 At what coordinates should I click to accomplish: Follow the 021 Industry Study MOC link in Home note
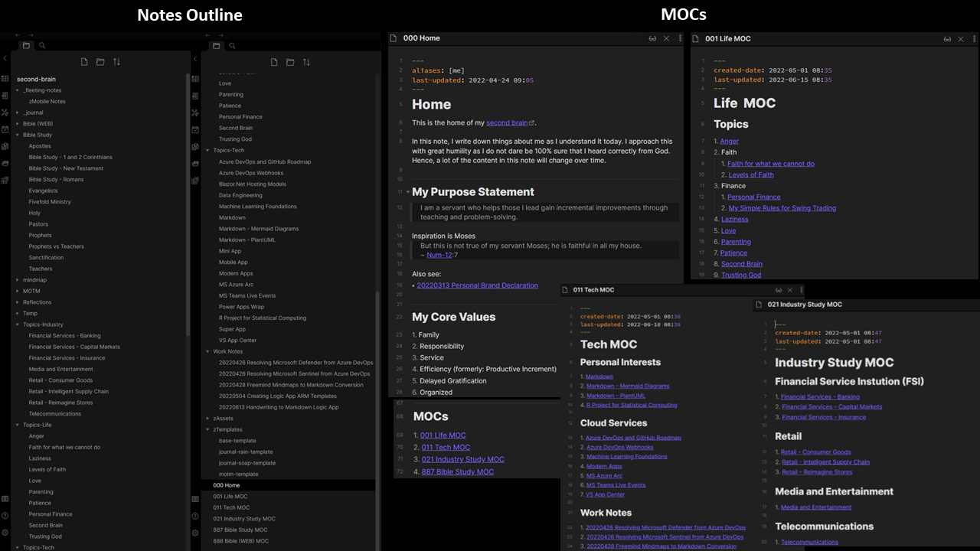click(x=462, y=459)
